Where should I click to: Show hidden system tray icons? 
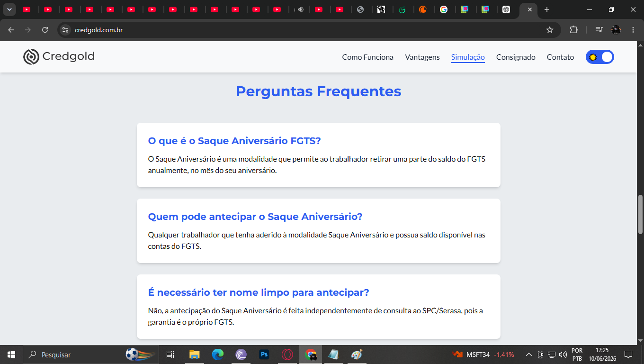(x=529, y=355)
